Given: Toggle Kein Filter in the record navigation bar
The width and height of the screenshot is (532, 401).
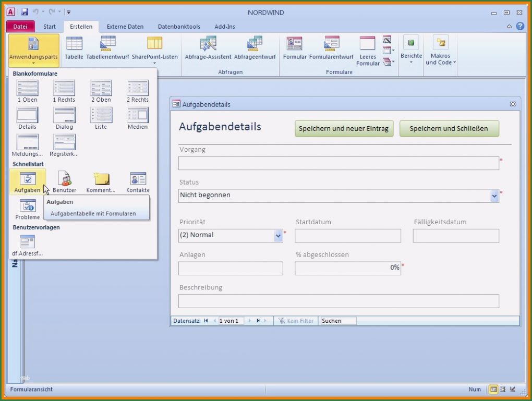Looking at the screenshot, I should point(295,321).
